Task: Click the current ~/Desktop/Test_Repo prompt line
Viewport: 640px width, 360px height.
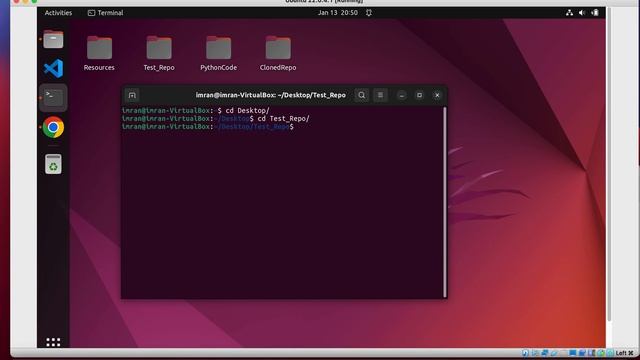Action: click(208, 127)
